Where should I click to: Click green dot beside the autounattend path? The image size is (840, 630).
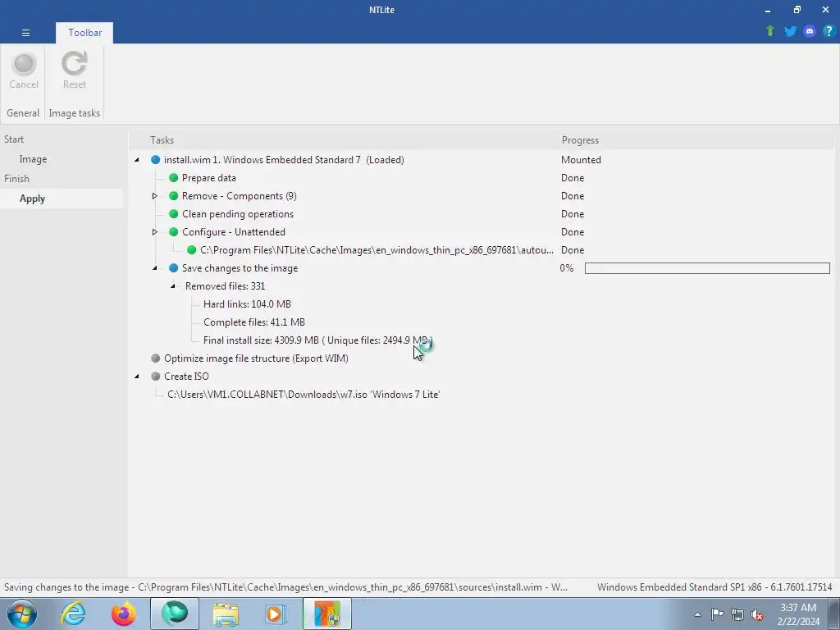tap(191, 250)
